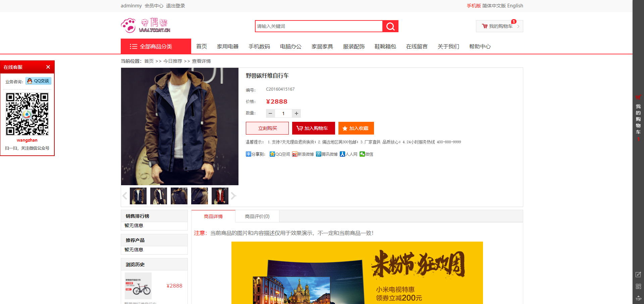Open the site logo homepage link
644x304 pixels.
pyautogui.click(x=146, y=26)
